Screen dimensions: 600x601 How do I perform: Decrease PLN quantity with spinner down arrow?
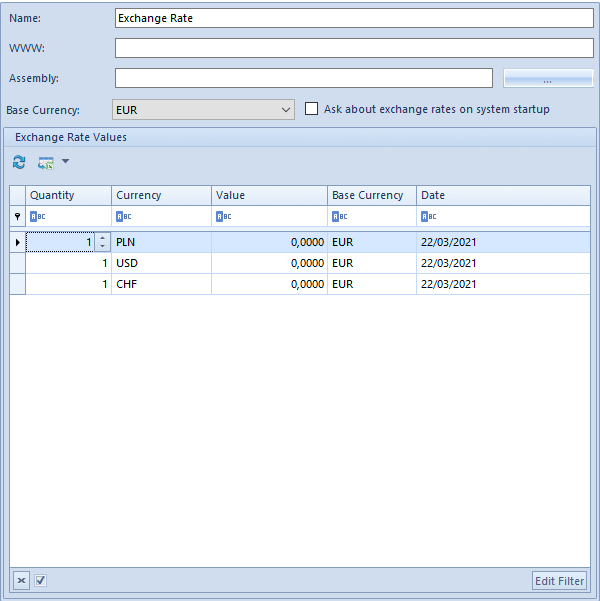tap(102, 246)
